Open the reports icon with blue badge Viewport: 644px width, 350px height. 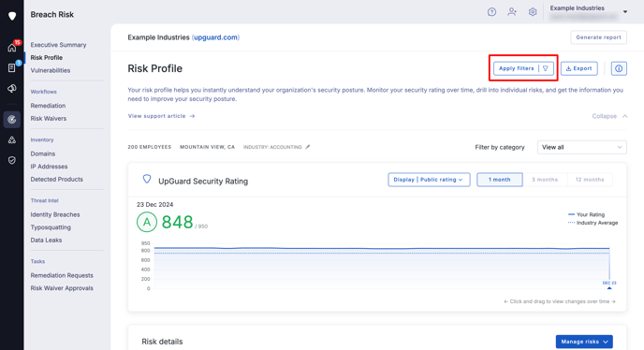(12, 67)
